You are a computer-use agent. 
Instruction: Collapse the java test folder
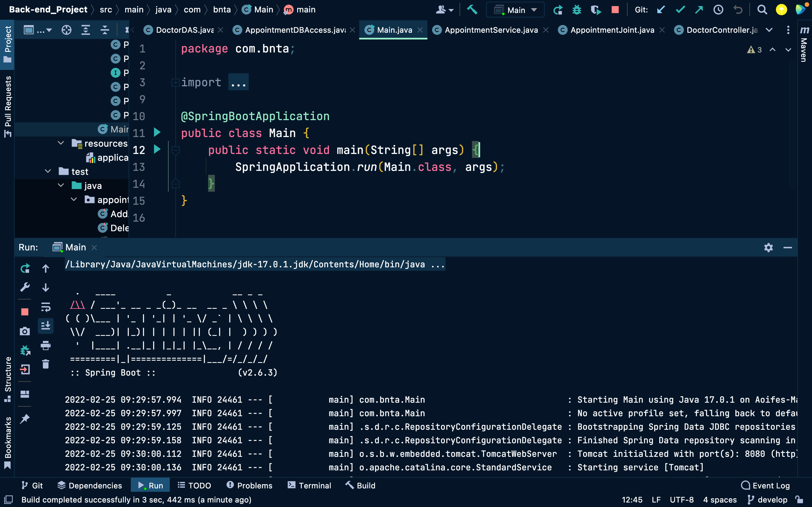coord(61,186)
